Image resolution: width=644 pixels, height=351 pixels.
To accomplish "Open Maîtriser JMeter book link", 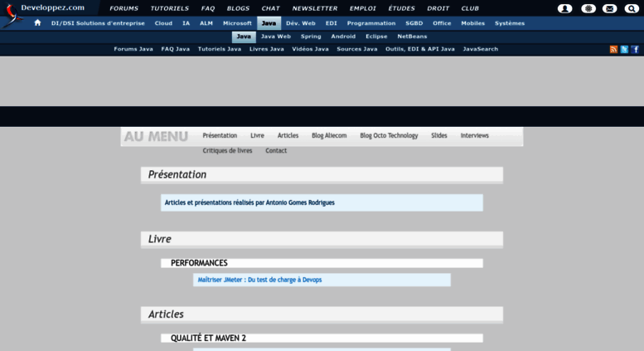I will (x=259, y=280).
